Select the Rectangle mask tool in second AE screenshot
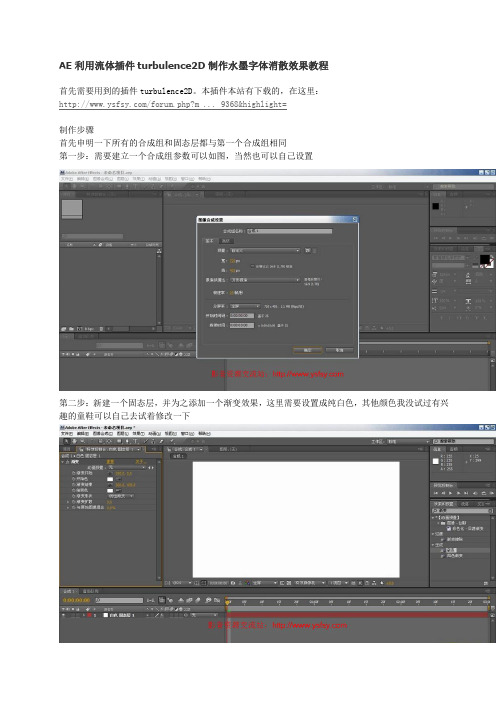This screenshot has height=702, width=496. tap(119, 441)
